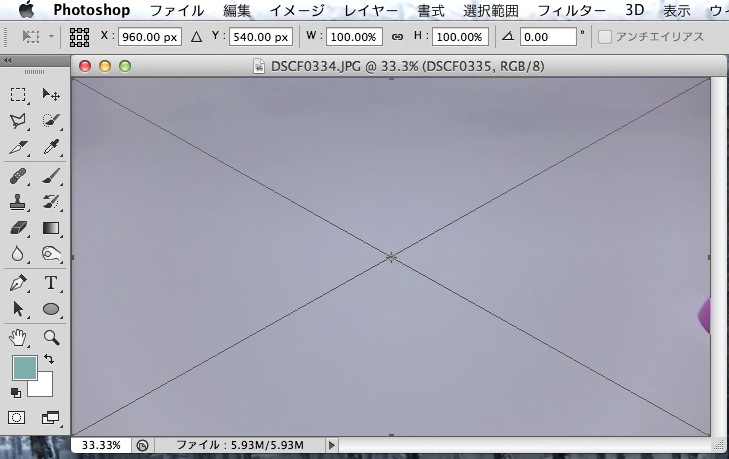
Task: Expand the status bar info arrow
Action: point(331,445)
